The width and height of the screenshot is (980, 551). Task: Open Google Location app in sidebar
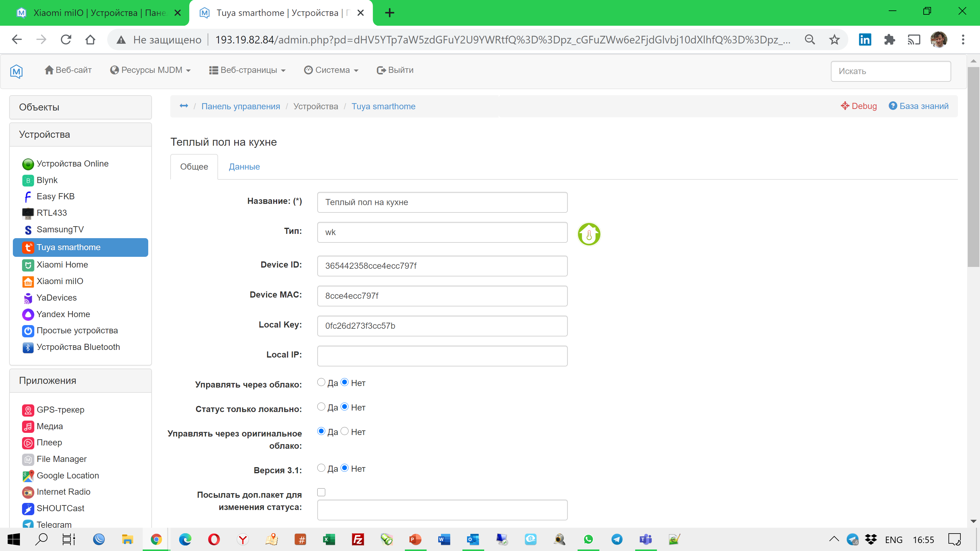pos(68,475)
